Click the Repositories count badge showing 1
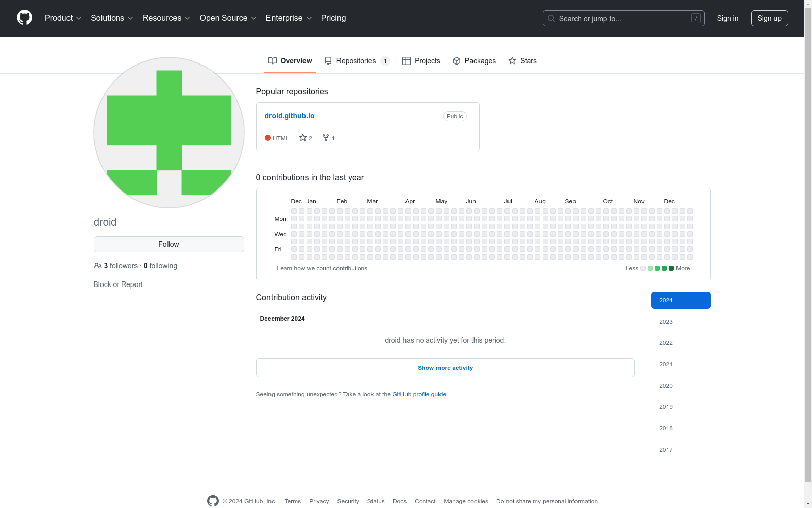812x508 pixels. (385, 61)
